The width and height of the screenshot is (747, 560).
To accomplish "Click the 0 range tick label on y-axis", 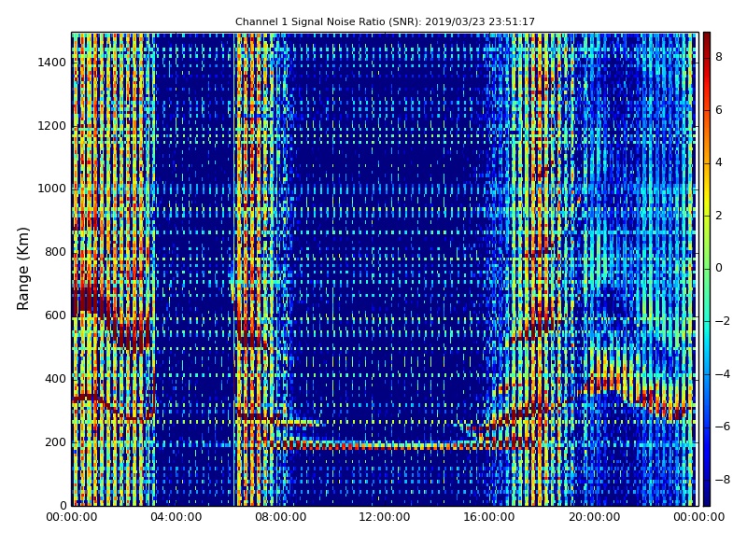I will pos(63,506).
